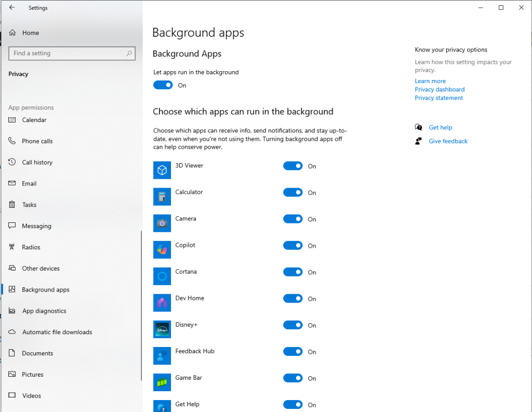The image size is (532, 412).
Task: Click the Disney+ app icon
Action: (x=162, y=329)
